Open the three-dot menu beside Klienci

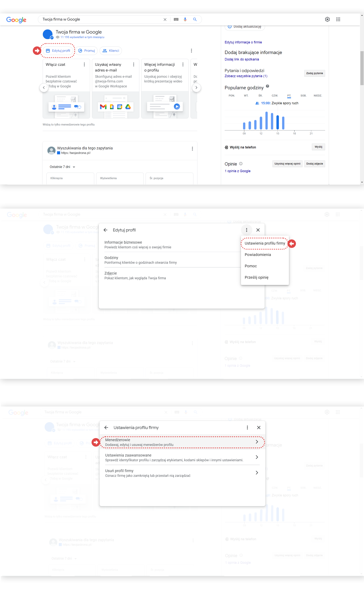[191, 51]
